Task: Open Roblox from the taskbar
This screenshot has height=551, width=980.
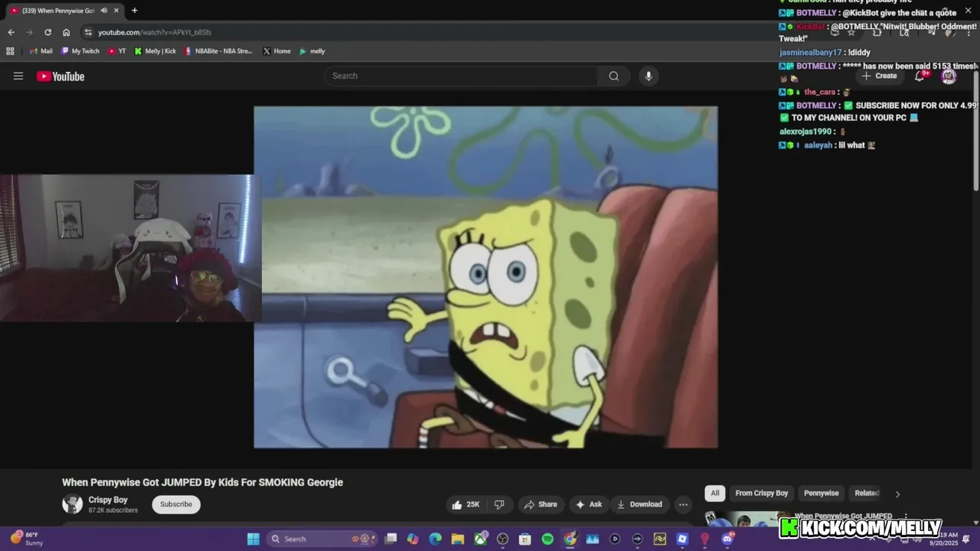Action: click(x=682, y=539)
